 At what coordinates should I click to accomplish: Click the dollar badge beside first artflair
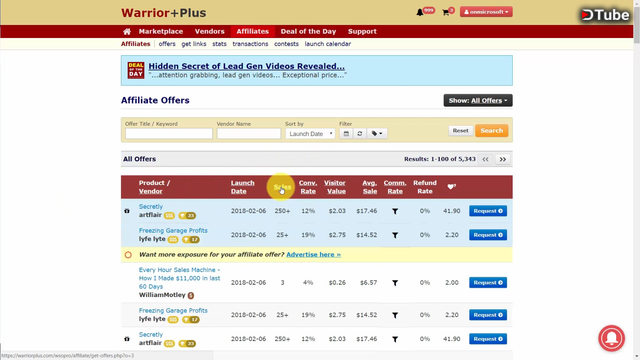click(169, 216)
